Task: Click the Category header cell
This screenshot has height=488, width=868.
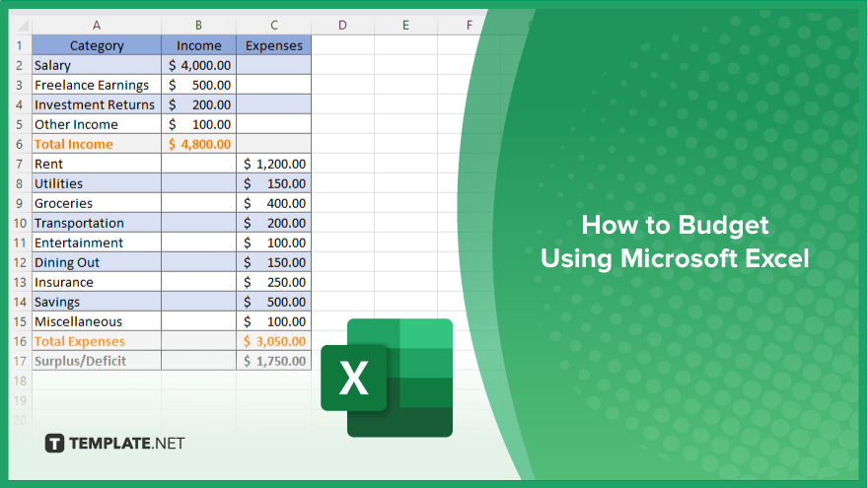Action: (97, 45)
